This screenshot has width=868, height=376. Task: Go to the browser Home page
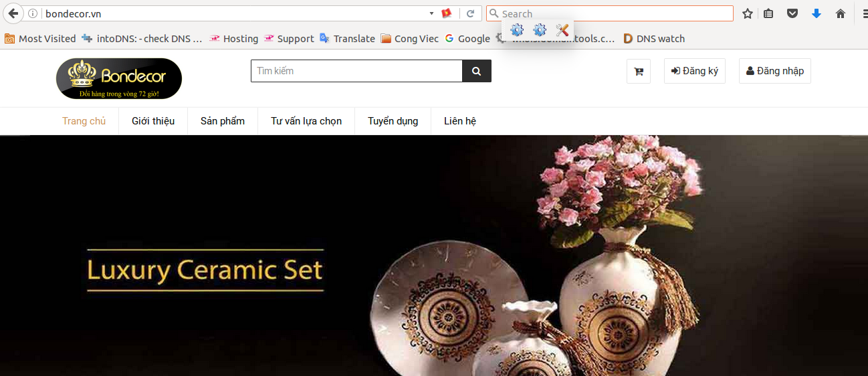click(x=841, y=13)
